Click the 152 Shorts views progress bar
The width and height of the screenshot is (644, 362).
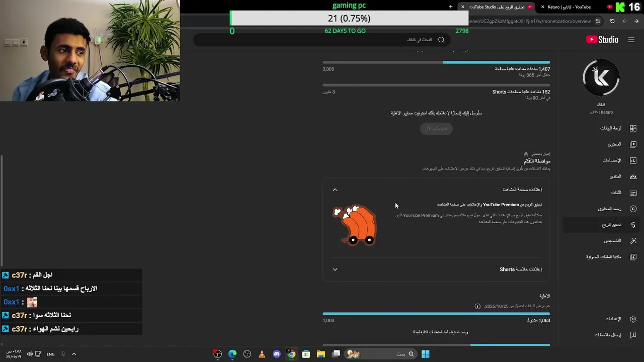(x=436, y=85)
